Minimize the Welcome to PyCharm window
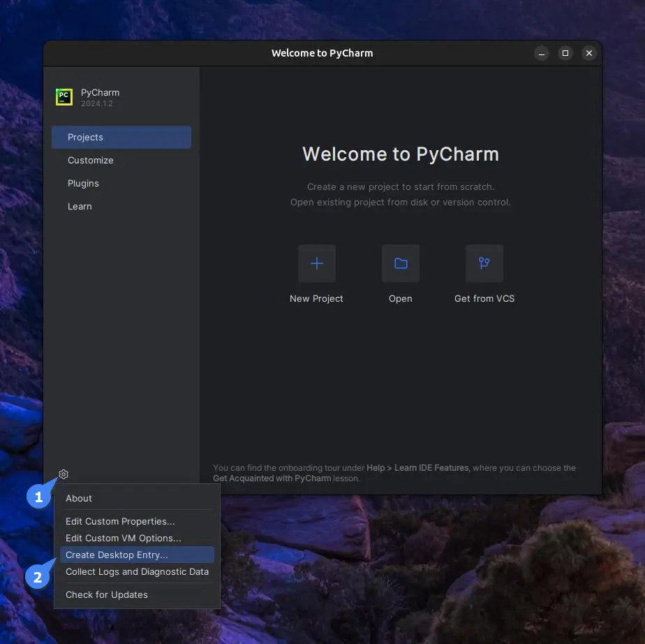This screenshot has width=645, height=644. (x=542, y=54)
